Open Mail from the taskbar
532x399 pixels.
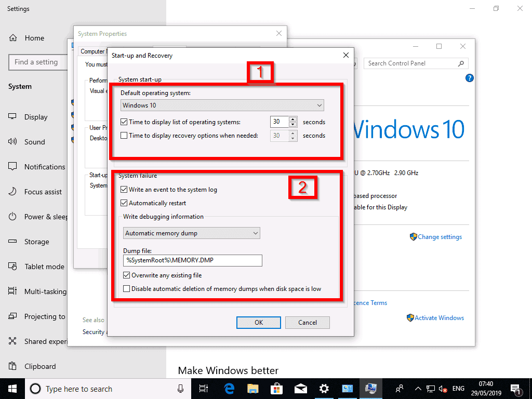click(x=301, y=389)
